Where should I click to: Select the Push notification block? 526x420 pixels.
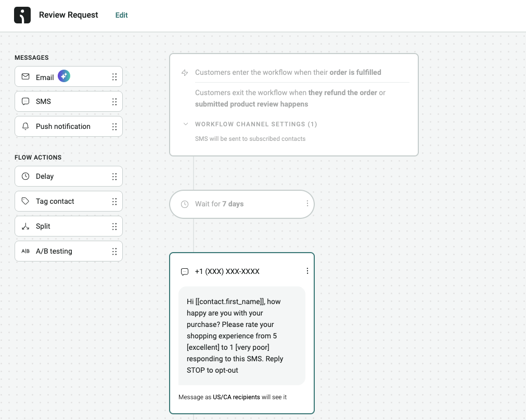pyautogui.click(x=69, y=126)
